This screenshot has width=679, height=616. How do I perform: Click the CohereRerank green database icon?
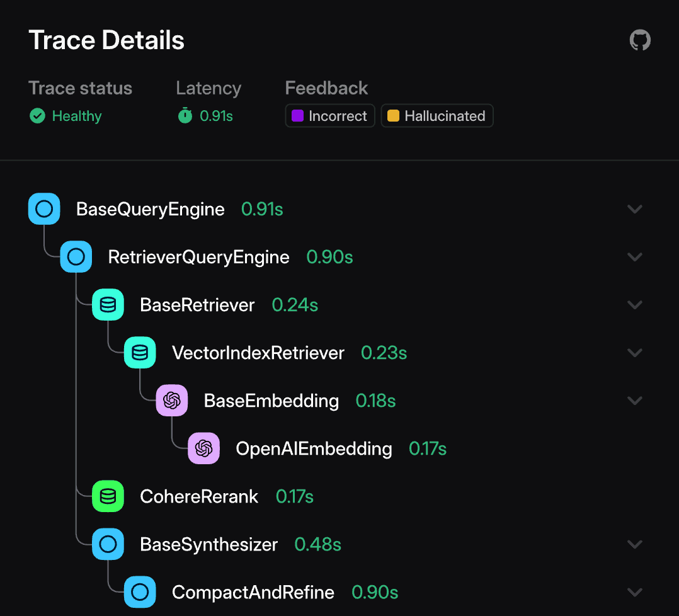(x=108, y=496)
